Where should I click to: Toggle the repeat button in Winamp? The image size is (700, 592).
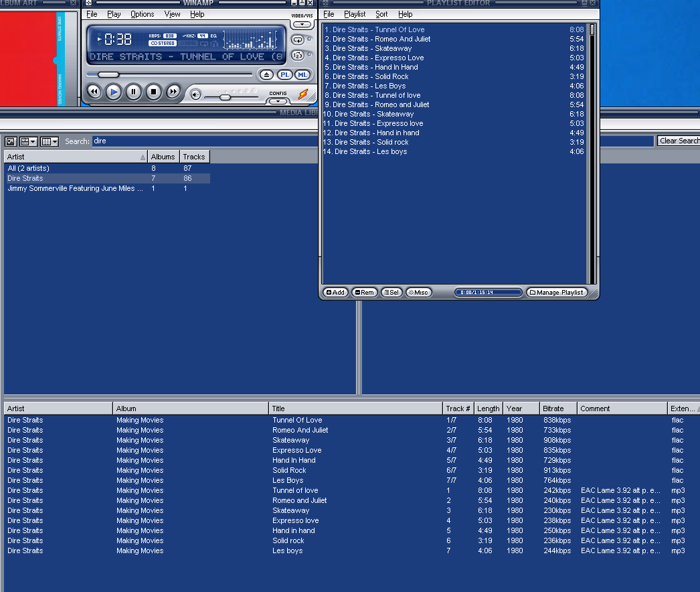click(x=298, y=40)
